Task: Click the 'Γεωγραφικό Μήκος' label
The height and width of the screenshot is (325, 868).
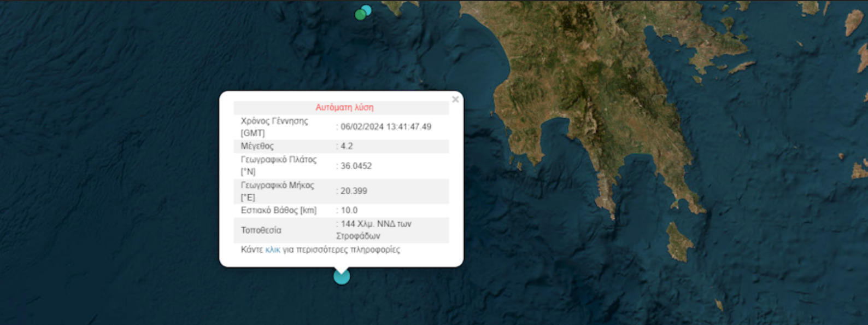Action: (277, 185)
